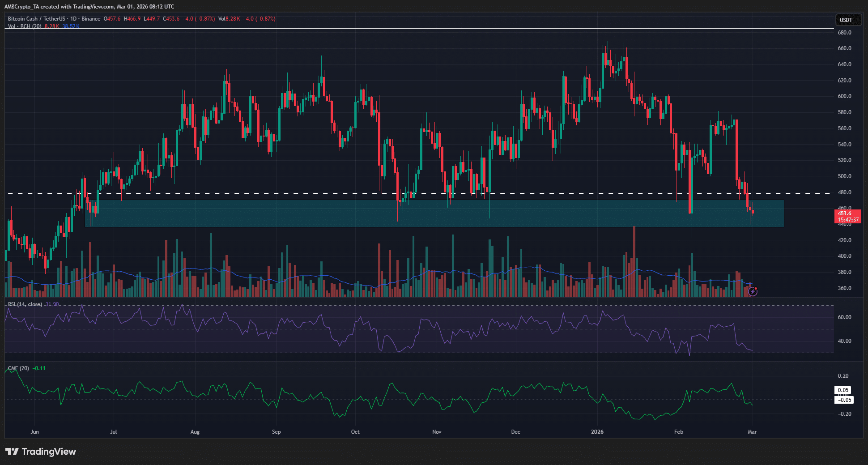Click the Binance exchange label in the legend
The height and width of the screenshot is (465, 868).
click(x=90, y=18)
